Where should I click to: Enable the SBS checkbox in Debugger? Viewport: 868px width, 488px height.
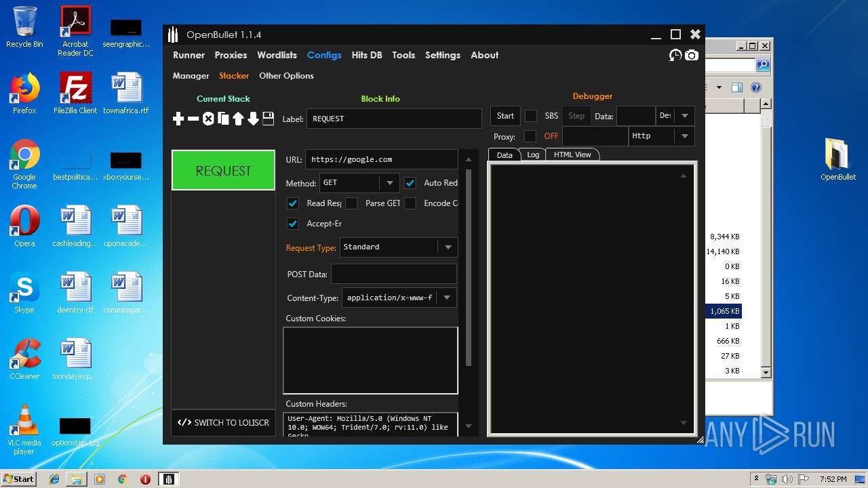tap(531, 116)
